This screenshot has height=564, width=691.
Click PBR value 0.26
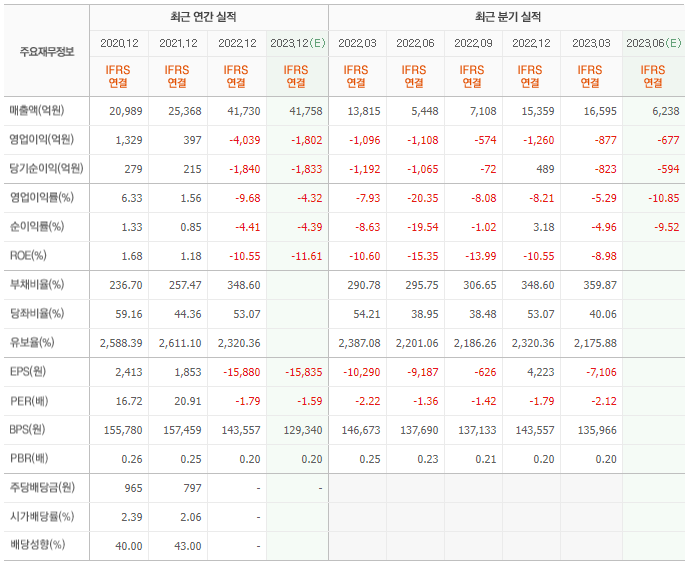click(132, 460)
